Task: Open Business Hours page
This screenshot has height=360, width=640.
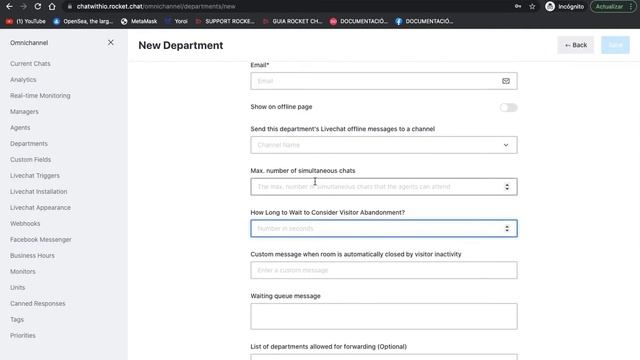Action: point(32,256)
